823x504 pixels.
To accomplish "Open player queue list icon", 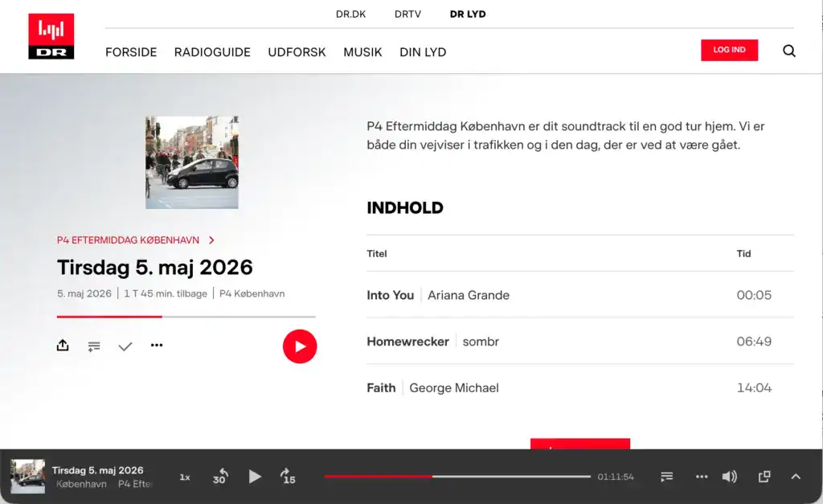I will pos(666,477).
